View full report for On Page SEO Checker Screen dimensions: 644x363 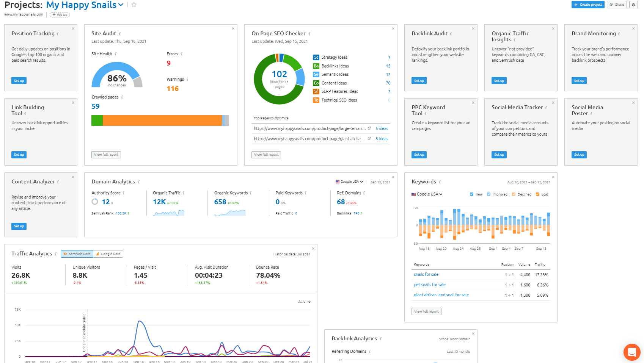tap(266, 155)
